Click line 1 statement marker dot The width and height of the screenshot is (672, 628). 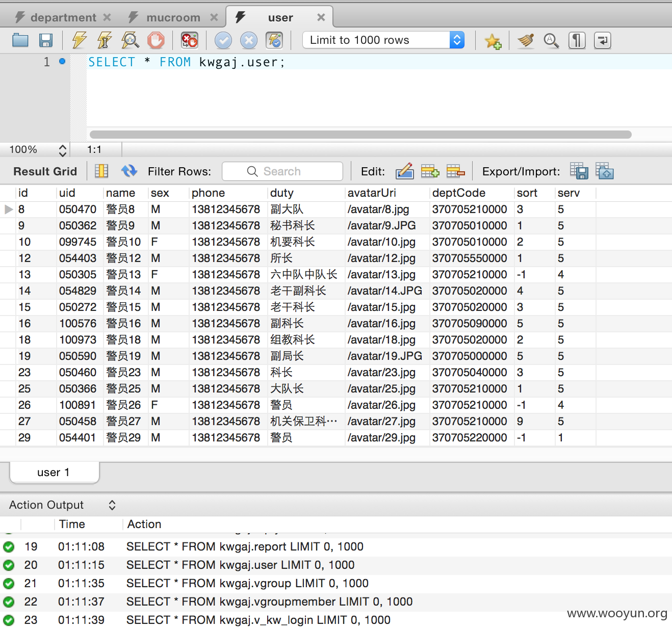pos(62,61)
